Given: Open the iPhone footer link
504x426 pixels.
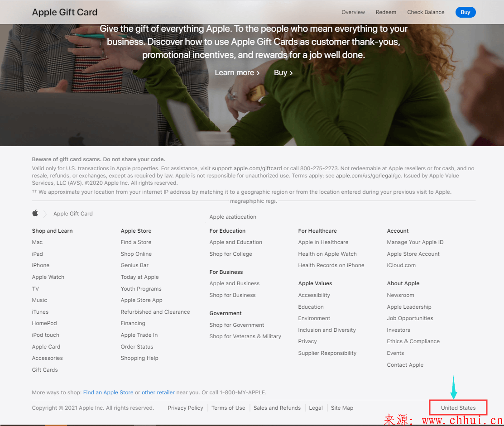Looking at the screenshot, I should pyautogui.click(x=40, y=265).
